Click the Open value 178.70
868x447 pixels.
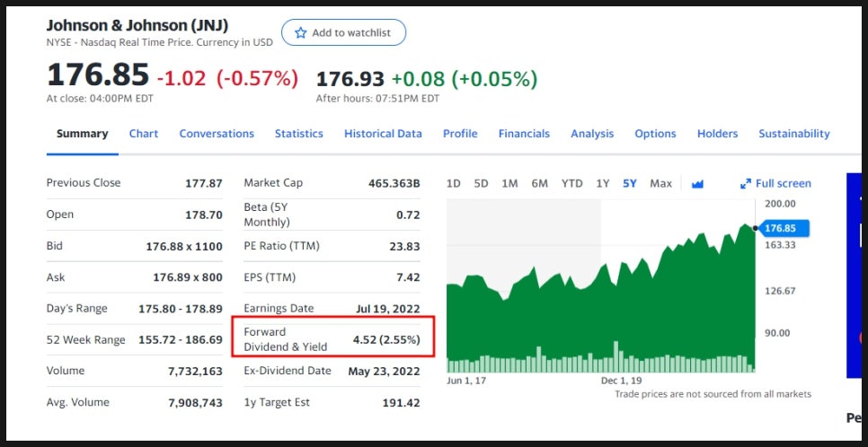pyautogui.click(x=204, y=215)
